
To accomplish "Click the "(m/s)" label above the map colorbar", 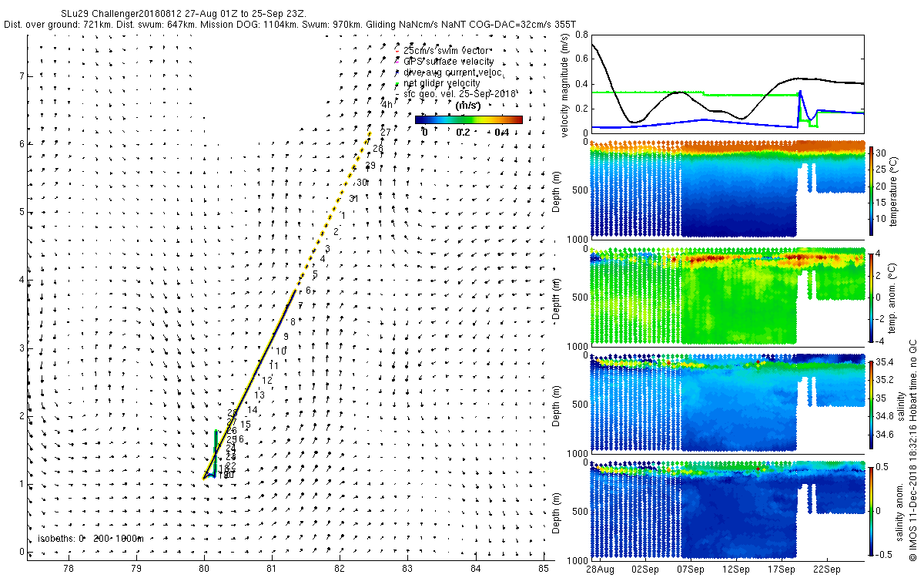I will pos(469,106).
